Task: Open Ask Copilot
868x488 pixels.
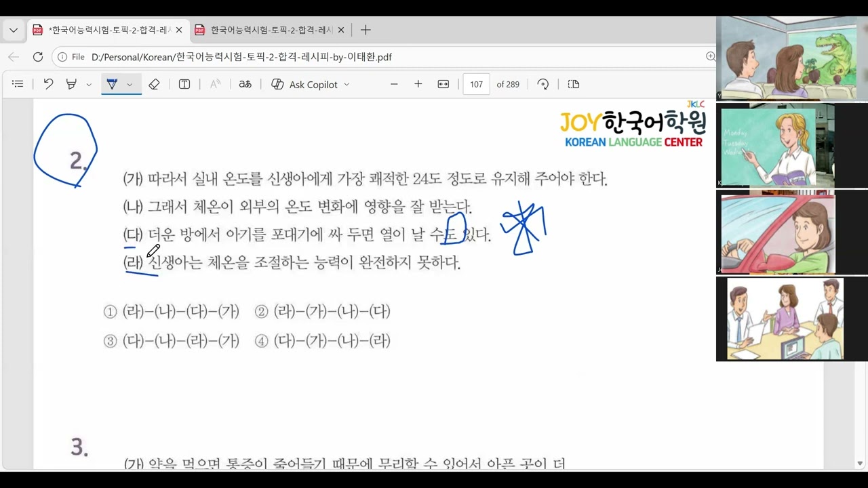Action: (x=304, y=84)
